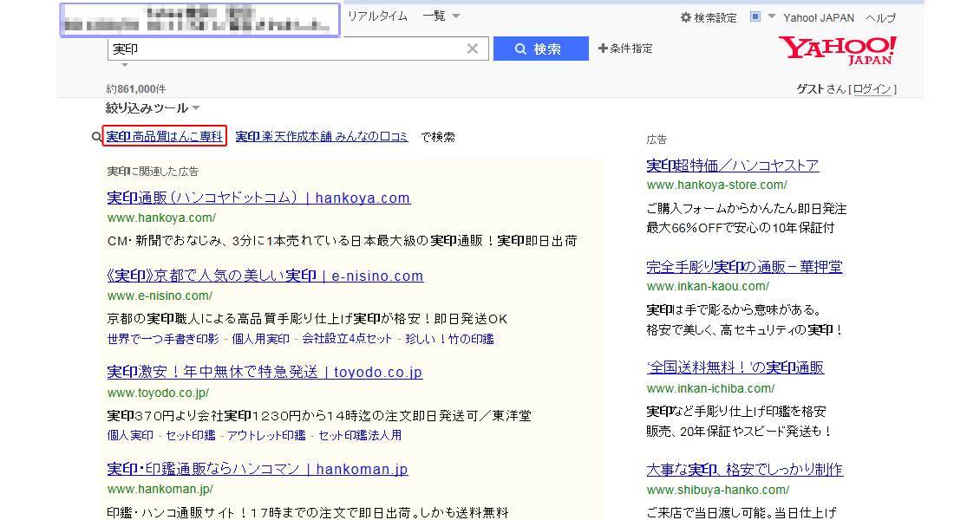Open 実印通販(ハンコヤドットコム) hankoya.com ad
Image resolution: width=980 pixels, height=520 pixels.
tap(258, 198)
